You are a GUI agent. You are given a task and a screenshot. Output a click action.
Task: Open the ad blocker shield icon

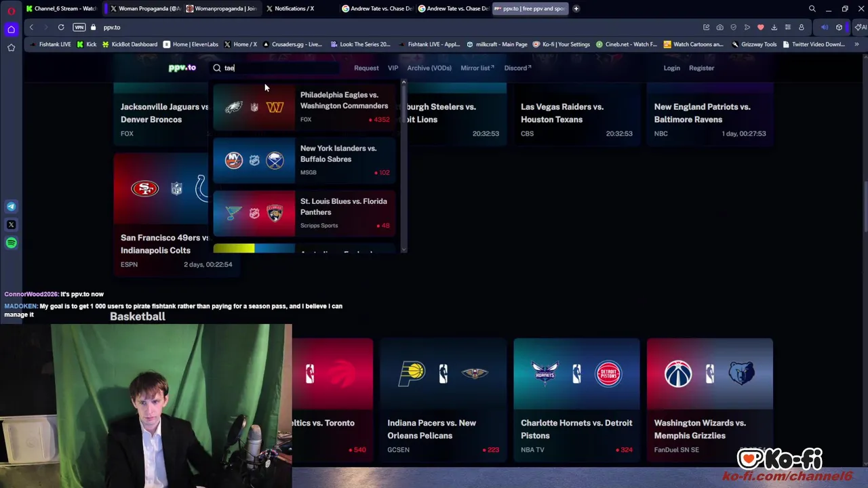click(x=733, y=27)
